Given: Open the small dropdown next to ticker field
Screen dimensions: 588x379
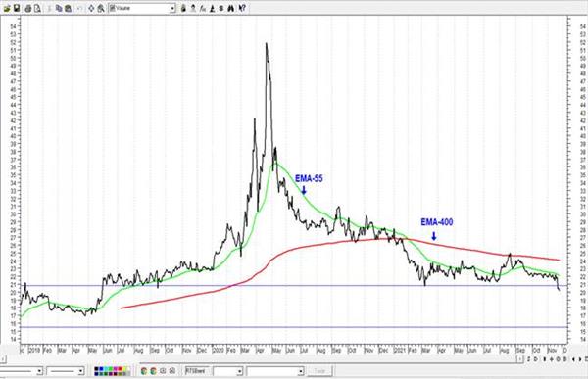Looking at the screenshot, I should coord(240,371).
